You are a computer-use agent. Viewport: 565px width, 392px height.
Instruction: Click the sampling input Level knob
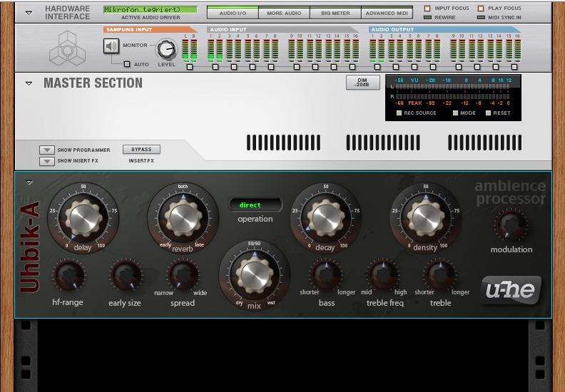click(x=166, y=48)
